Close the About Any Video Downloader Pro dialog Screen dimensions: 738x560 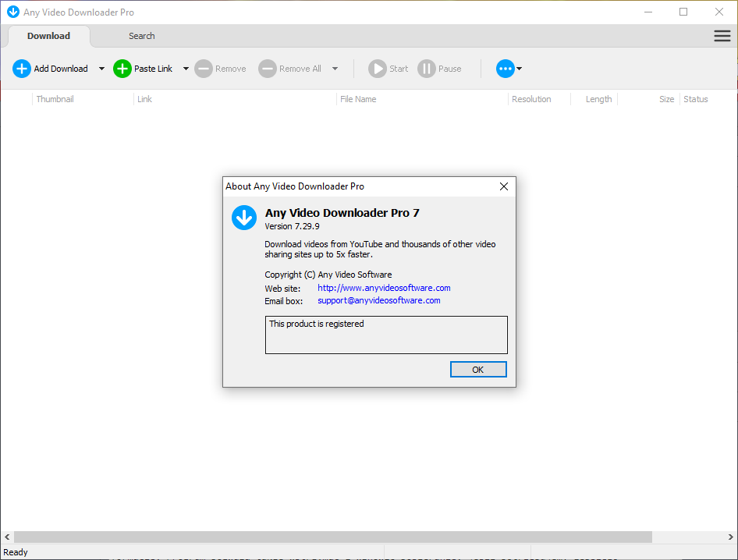point(504,186)
